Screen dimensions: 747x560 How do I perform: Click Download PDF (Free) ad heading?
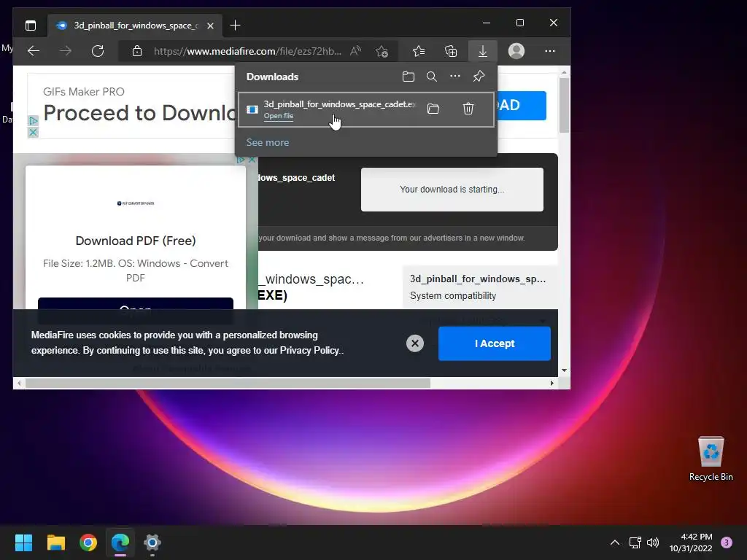pos(136,241)
